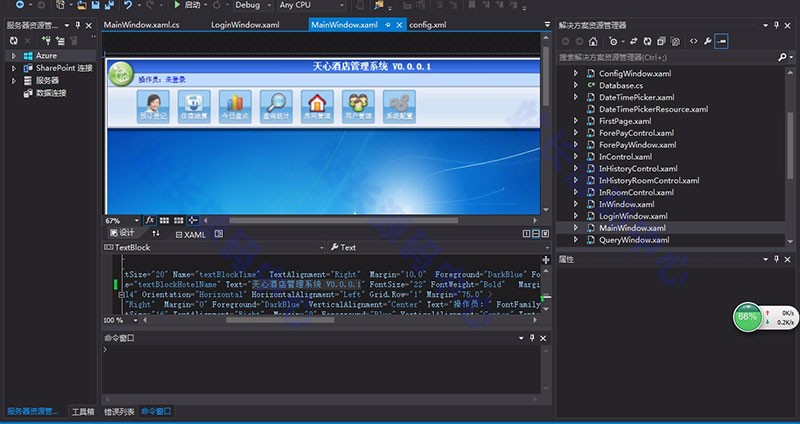This screenshot has height=424, width=800.
Task: Toggle the Preview Selected Items button
Action: pos(721,42)
